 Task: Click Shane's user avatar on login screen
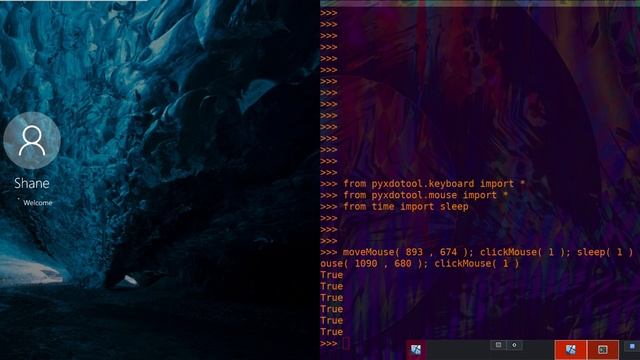click(x=32, y=140)
